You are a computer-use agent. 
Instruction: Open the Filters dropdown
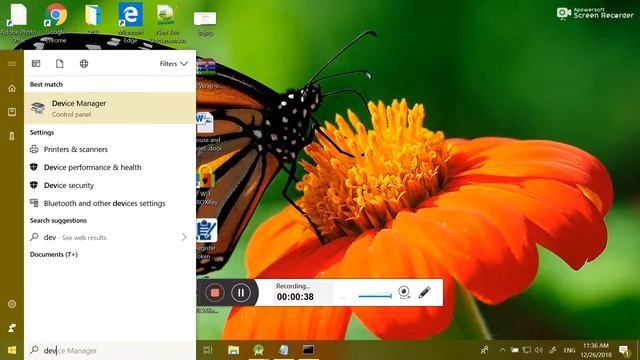pos(173,64)
